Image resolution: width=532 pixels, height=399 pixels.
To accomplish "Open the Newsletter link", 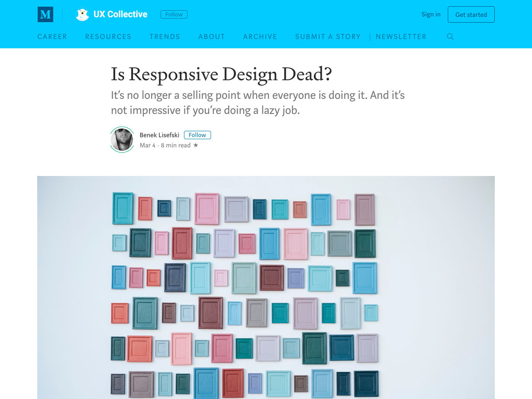I will (401, 37).
